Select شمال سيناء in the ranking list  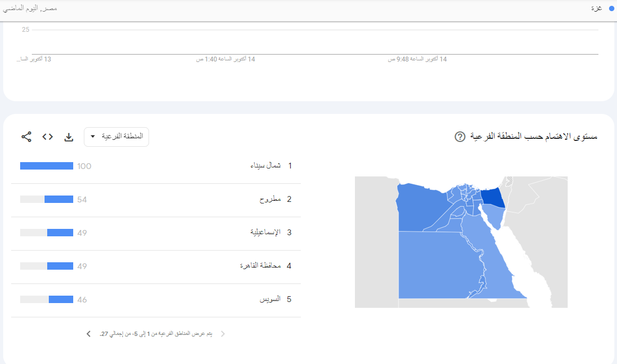point(265,166)
